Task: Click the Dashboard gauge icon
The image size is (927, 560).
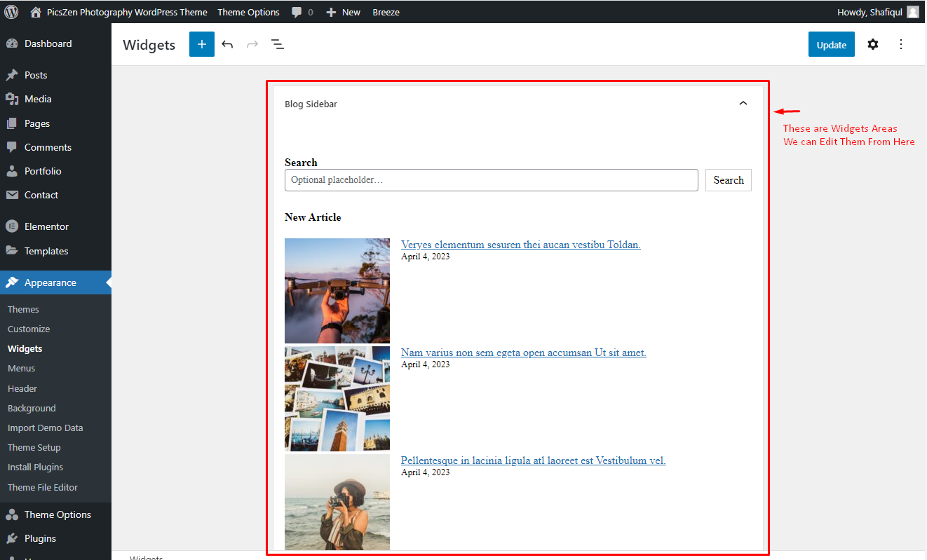Action: click(12, 43)
